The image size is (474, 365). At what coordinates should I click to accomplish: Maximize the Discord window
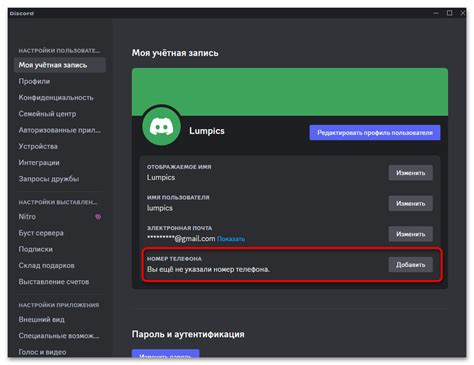coord(449,13)
